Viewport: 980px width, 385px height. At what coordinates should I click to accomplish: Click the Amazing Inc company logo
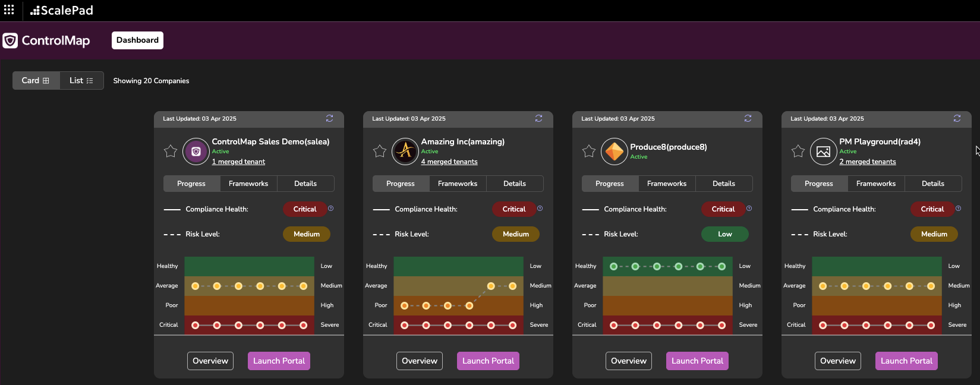click(x=405, y=152)
